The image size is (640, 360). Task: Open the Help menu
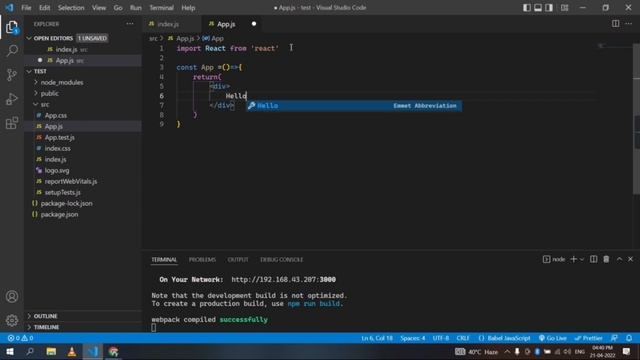click(x=188, y=8)
